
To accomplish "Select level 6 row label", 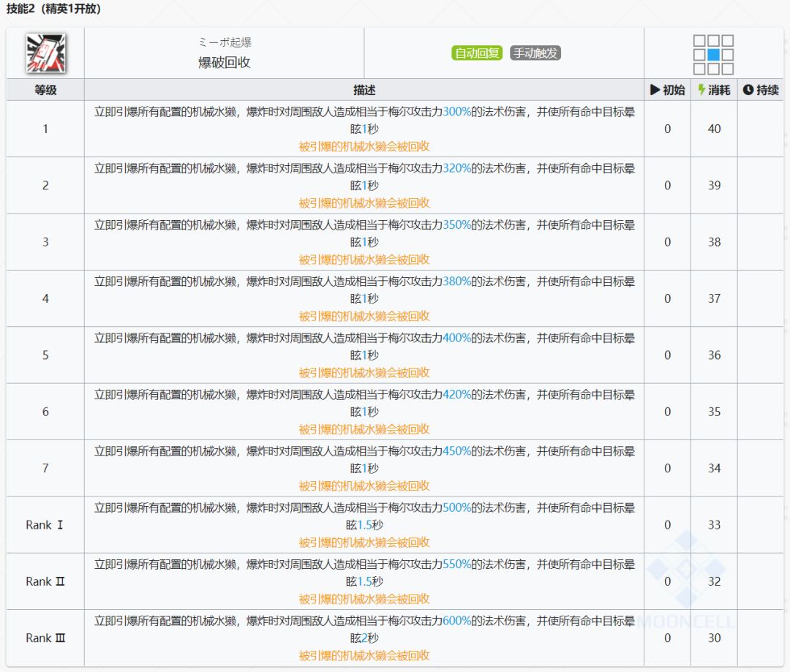I will pos(45,412).
